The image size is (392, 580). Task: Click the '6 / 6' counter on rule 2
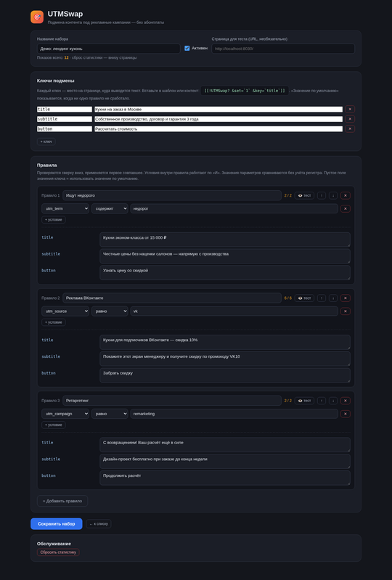pyautogui.click(x=287, y=298)
